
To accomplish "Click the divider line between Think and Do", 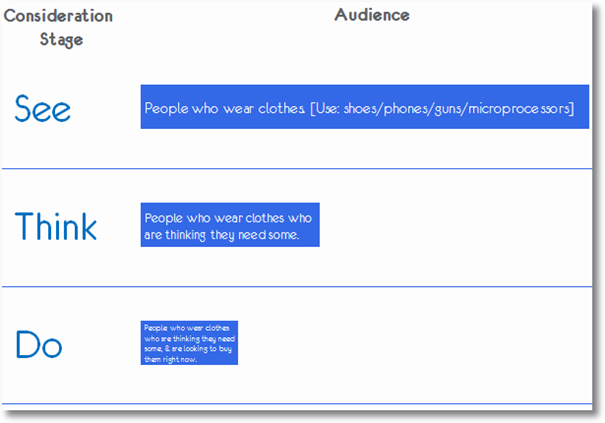I will pyautogui.click(x=300, y=287).
